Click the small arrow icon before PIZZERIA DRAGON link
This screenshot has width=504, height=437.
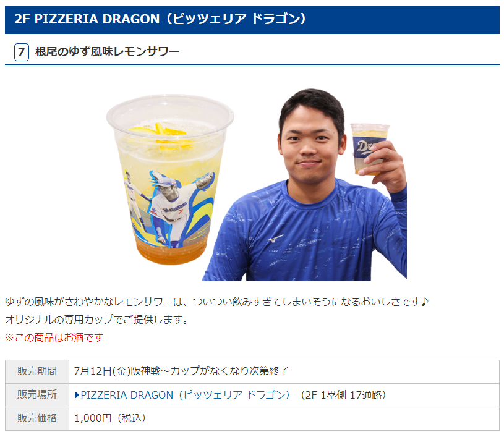[x=77, y=395]
